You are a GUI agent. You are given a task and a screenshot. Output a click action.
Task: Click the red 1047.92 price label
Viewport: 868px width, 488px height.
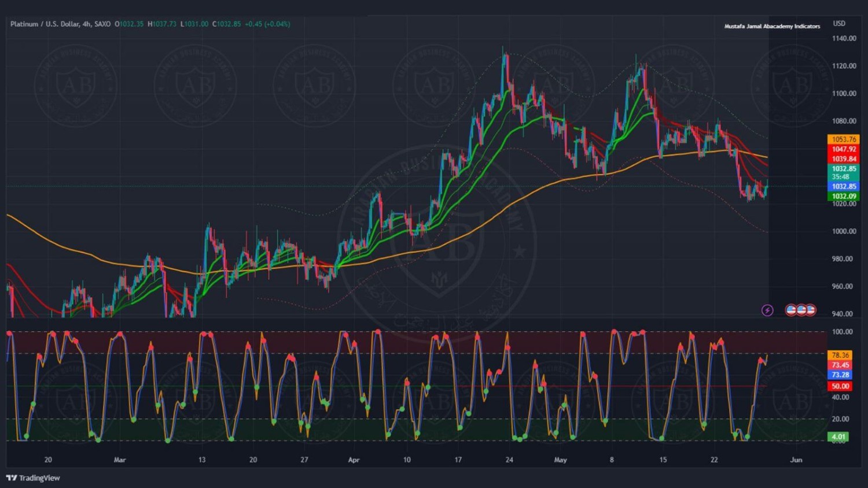click(843, 149)
